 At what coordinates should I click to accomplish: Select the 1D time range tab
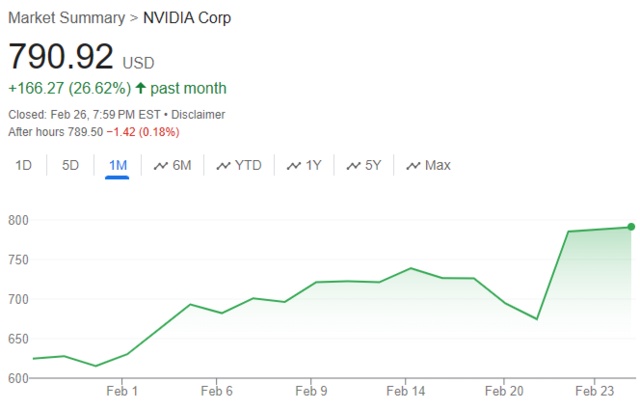24,165
